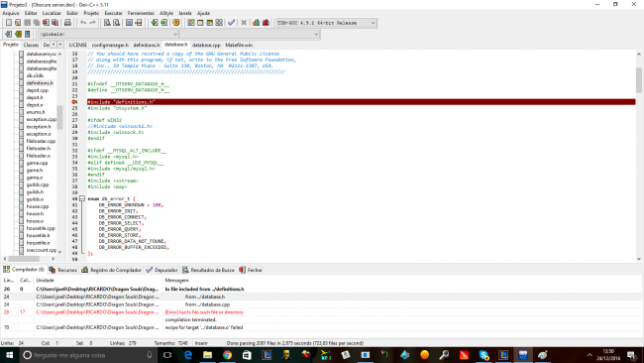Click the Compile toolbar icon
Screen dimensions: 644x363
pyautogui.click(x=191, y=23)
